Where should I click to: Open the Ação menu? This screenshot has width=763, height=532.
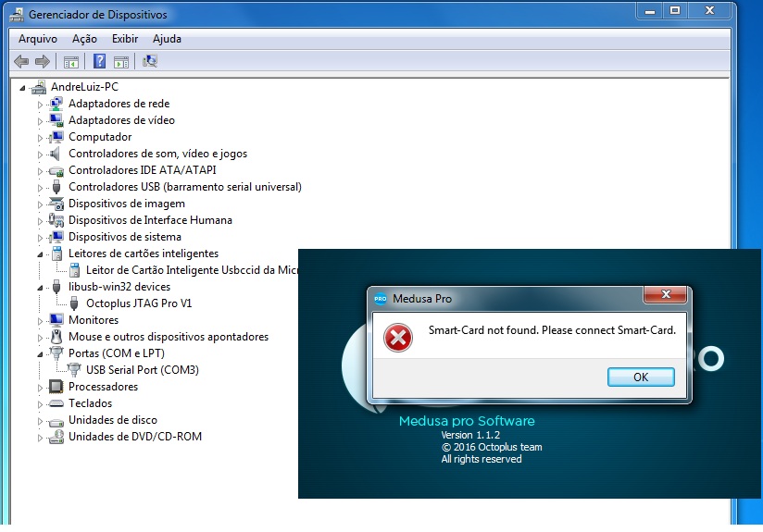click(84, 39)
